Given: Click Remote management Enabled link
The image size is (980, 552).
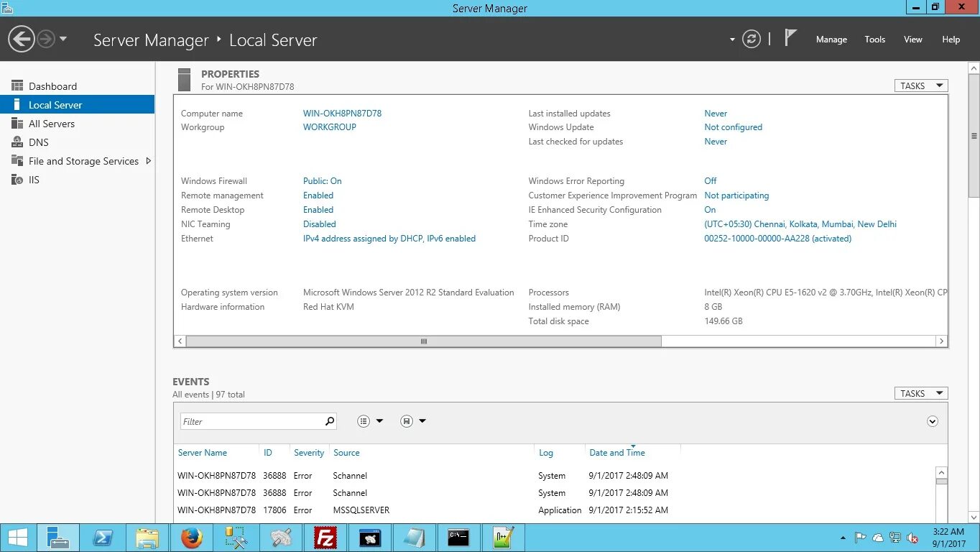Looking at the screenshot, I should point(318,195).
